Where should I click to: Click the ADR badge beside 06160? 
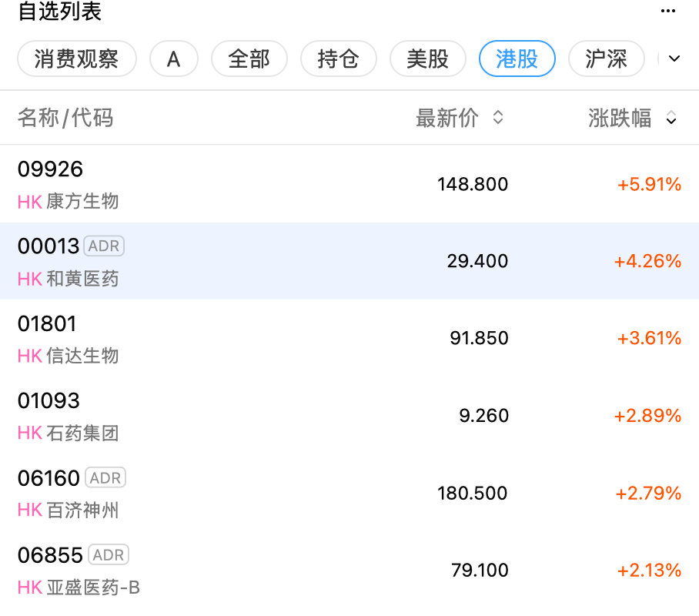pos(105,478)
